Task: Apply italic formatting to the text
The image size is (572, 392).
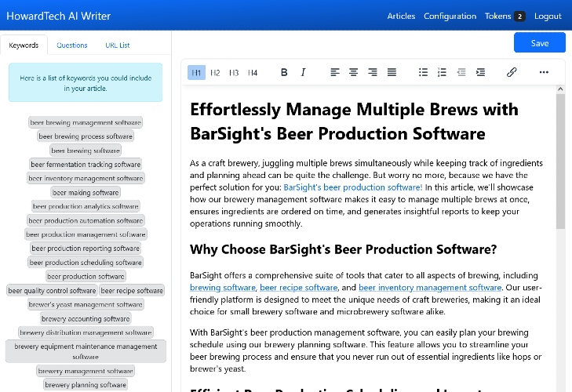Action: coord(303,72)
